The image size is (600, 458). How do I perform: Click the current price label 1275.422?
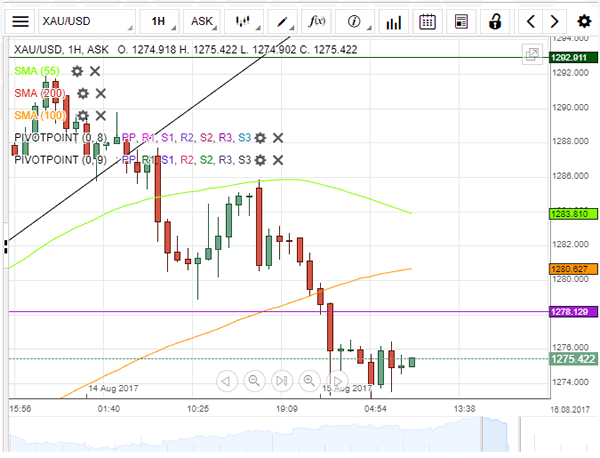[x=573, y=359]
